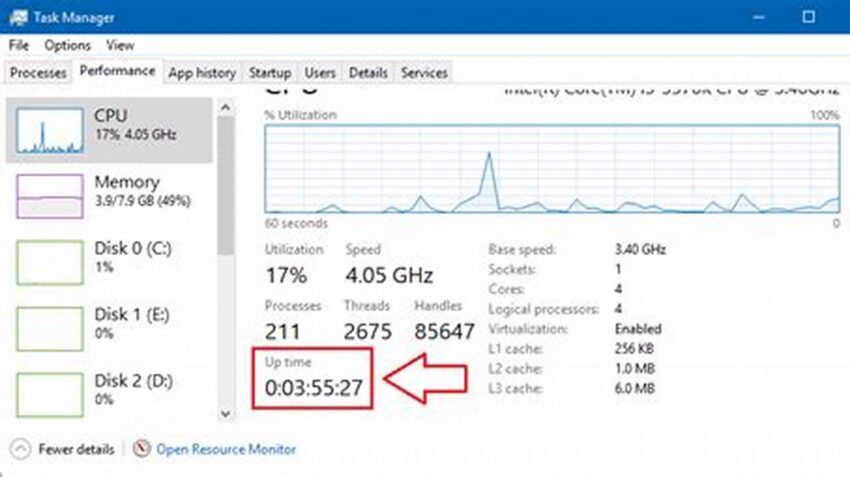Click the Memory mini graph thumbnail

coord(50,196)
